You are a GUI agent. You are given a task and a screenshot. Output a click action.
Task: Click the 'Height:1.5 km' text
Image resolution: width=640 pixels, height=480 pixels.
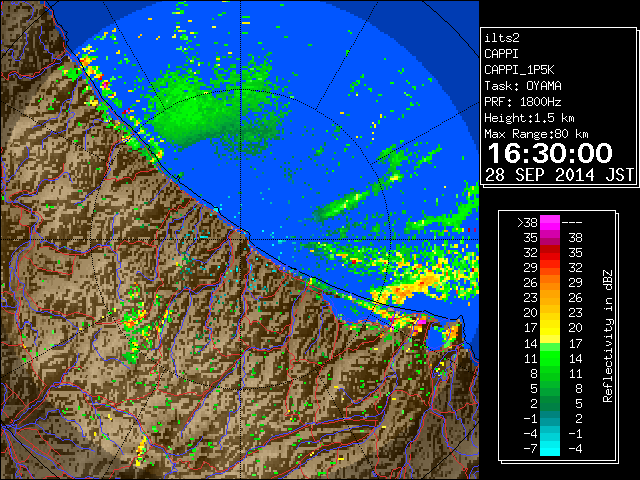point(529,118)
